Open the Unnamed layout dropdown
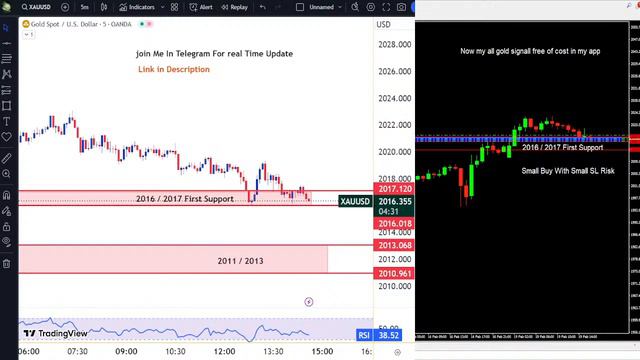Screen dimensions: 640x360 325,7
